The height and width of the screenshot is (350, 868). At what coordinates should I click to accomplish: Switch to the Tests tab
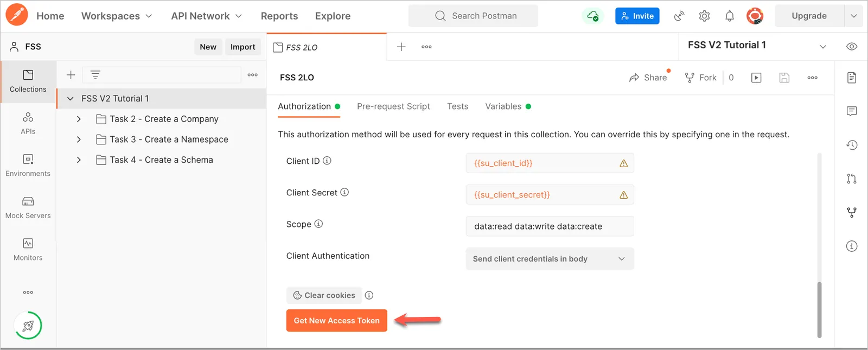[457, 106]
